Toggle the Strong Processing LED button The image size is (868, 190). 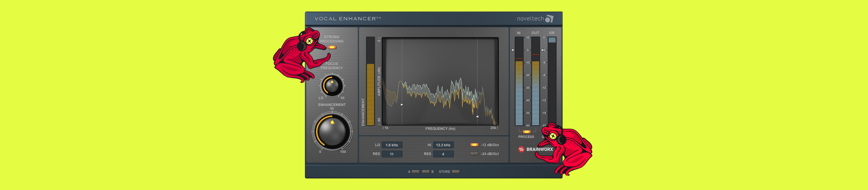tap(332, 47)
